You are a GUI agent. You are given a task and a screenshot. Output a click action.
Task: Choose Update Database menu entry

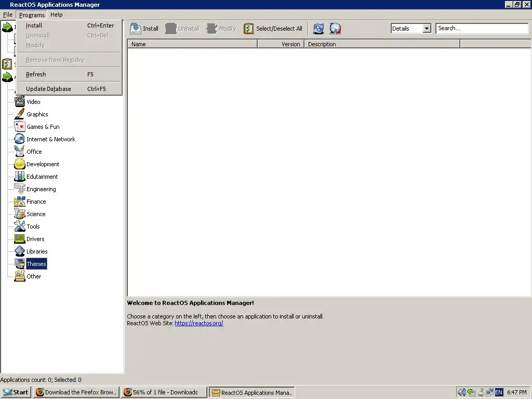(69, 89)
